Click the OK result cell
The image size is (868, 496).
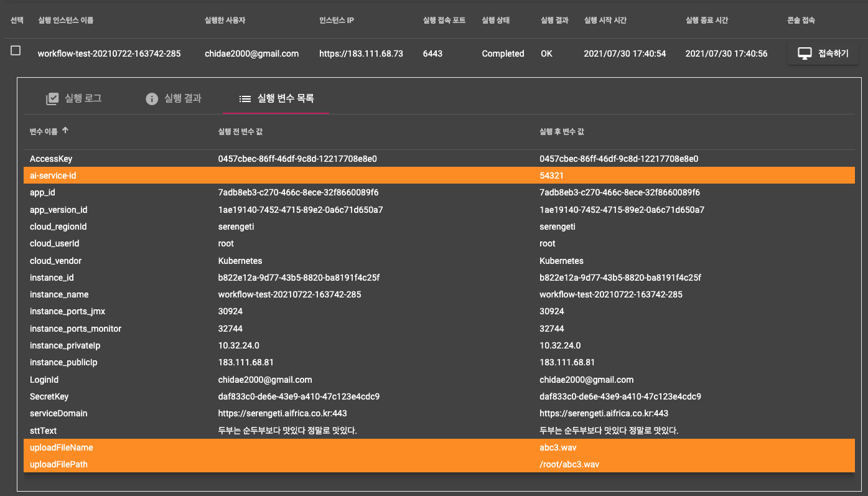pyautogui.click(x=546, y=54)
